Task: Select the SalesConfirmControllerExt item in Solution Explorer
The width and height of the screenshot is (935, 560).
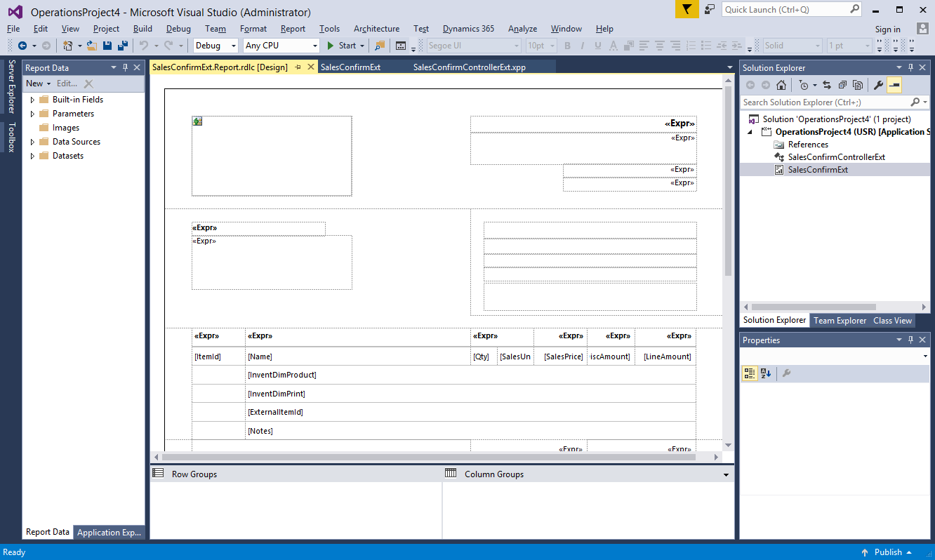Action: (836, 157)
